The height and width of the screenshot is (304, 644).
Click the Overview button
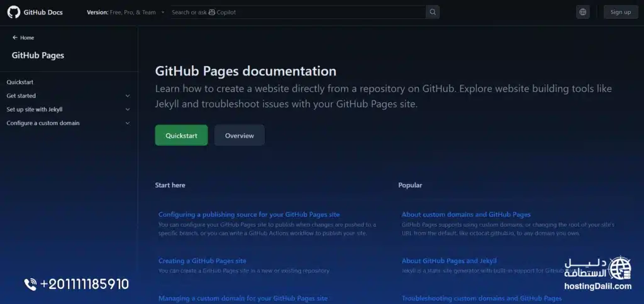click(x=240, y=136)
